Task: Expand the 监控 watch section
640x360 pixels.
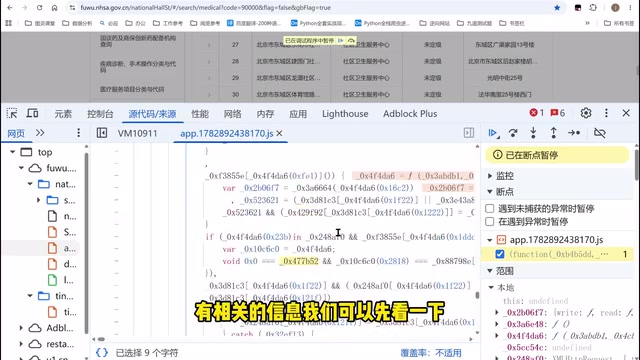Action: [x=490, y=176]
